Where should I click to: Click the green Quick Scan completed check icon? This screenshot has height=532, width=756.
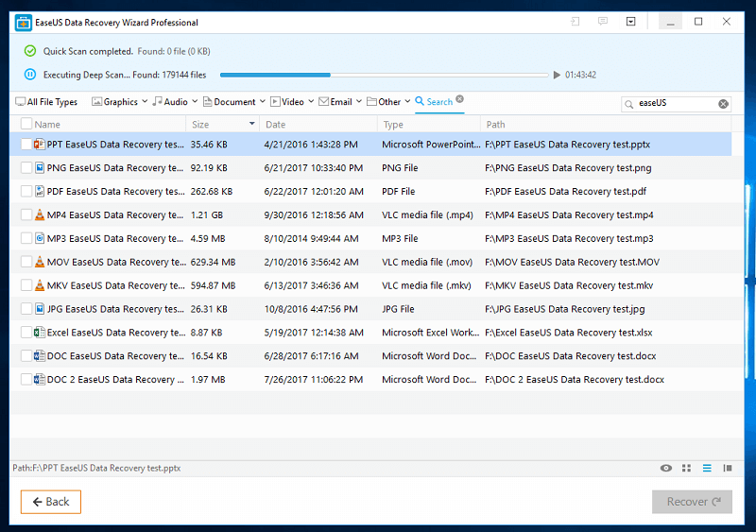[30, 51]
